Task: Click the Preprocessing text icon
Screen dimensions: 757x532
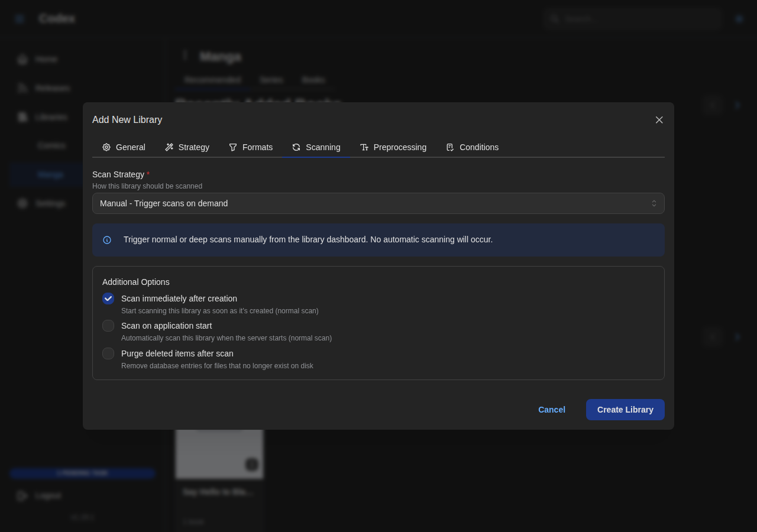Action: point(364,147)
